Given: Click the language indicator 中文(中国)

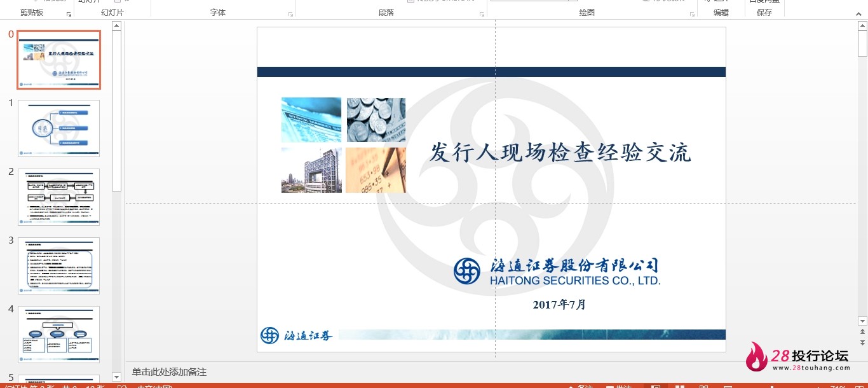Looking at the screenshot, I should pos(155,385).
